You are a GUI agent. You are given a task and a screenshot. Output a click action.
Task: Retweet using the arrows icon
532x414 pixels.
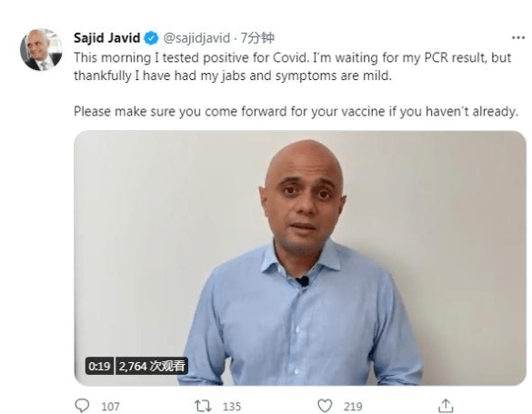pyautogui.click(x=203, y=406)
